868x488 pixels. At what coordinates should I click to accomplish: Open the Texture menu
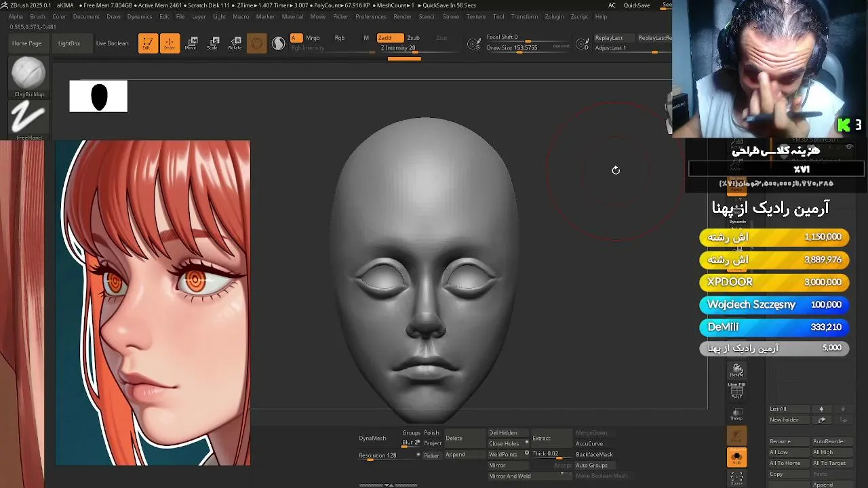[x=476, y=16]
